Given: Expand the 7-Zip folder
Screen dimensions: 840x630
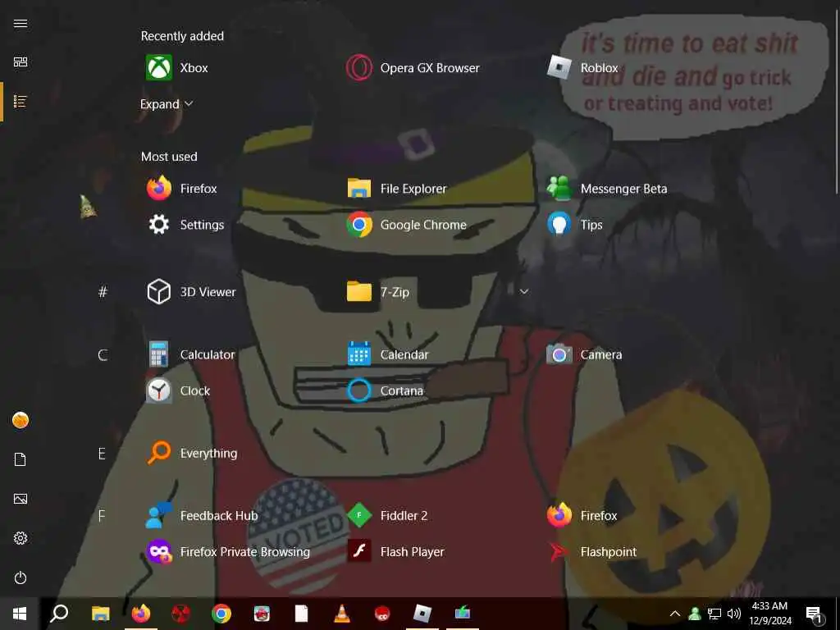Looking at the screenshot, I should tap(524, 291).
